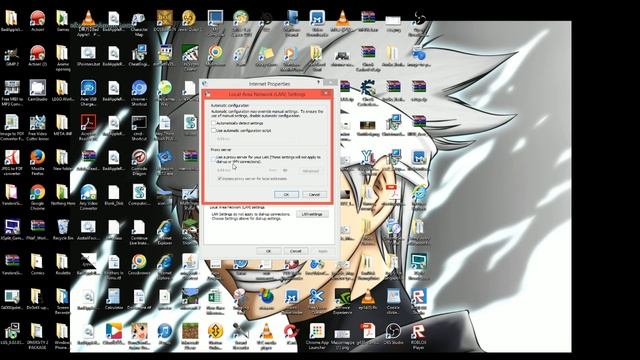
Task: Open the JPEG to PDF converter icon
Action: pos(12,162)
